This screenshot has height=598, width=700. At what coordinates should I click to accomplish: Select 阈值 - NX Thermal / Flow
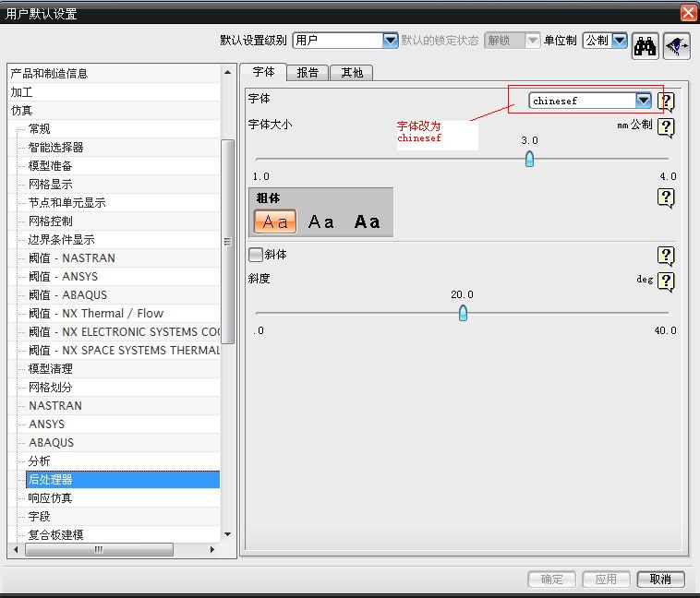pyautogui.click(x=95, y=314)
